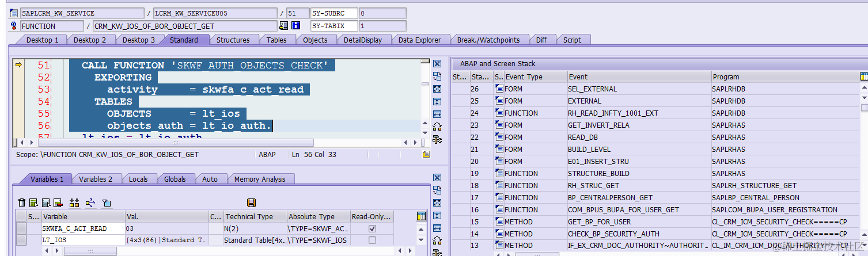Open the Memory Analysis tab

point(260,179)
